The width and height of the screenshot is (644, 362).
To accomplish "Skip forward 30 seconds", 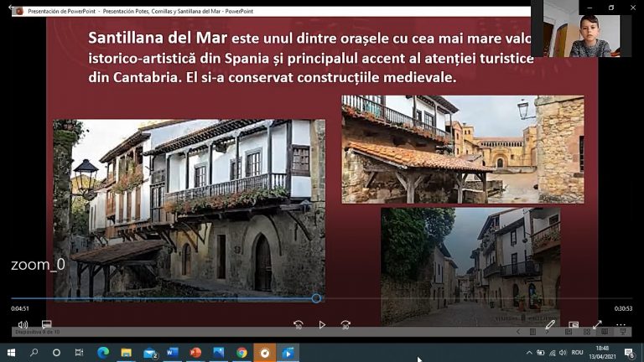I will click(345, 324).
